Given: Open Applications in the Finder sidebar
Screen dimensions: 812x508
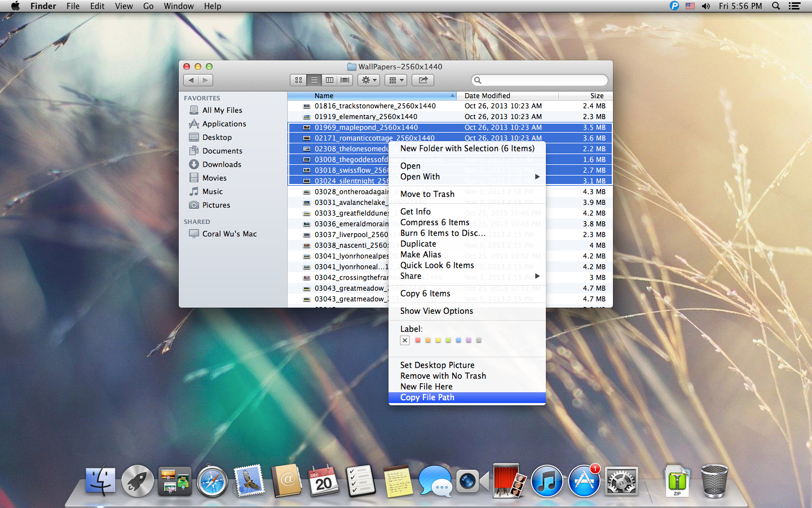Looking at the screenshot, I should tap(223, 124).
